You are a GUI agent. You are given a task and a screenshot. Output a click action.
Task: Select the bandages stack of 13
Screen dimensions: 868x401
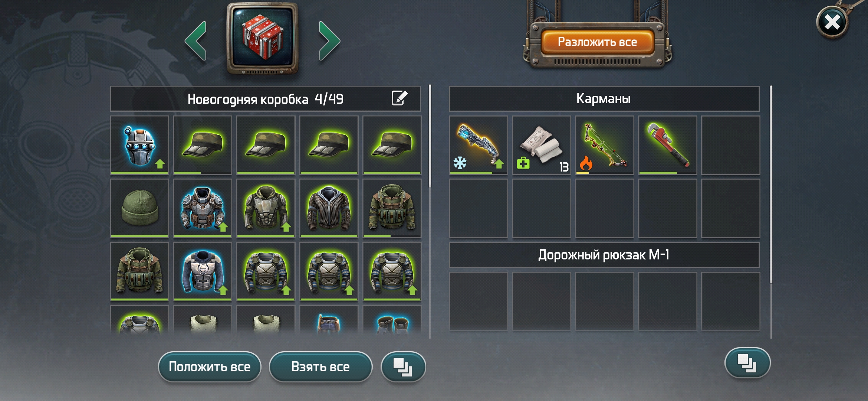tap(542, 145)
